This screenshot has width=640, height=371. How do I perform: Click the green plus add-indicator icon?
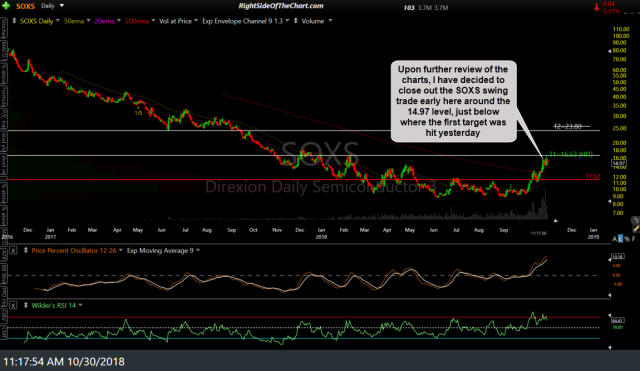tap(6, 6)
